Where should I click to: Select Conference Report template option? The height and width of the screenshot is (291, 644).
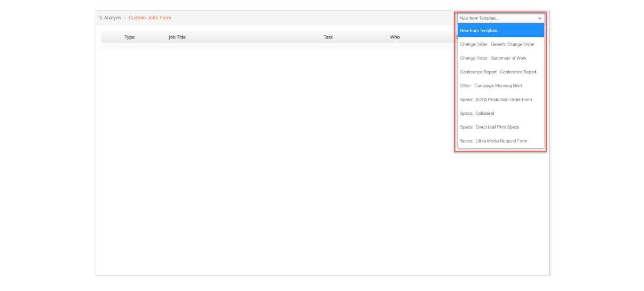(x=501, y=72)
